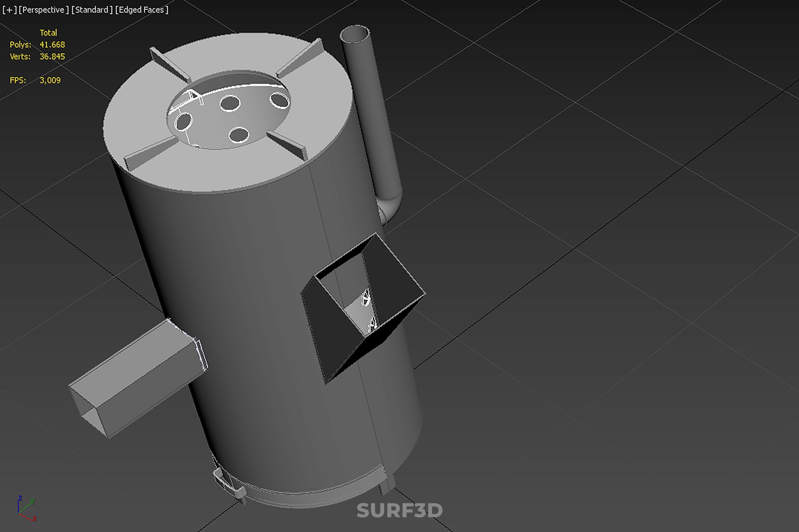Open the [Edged Faces] display mode menu
The image size is (799, 532).
[x=142, y=10]
